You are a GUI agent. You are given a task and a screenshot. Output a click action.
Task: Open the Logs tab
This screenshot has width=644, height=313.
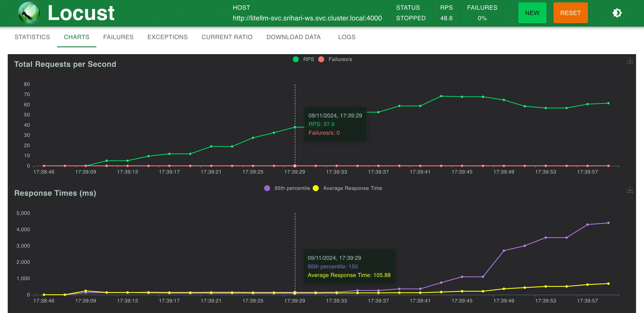[x=347, y=37]
